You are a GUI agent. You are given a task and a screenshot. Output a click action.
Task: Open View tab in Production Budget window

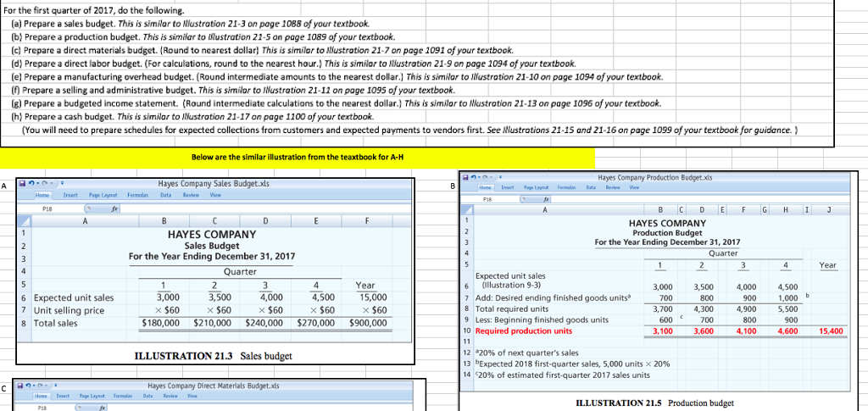point(634,187)
